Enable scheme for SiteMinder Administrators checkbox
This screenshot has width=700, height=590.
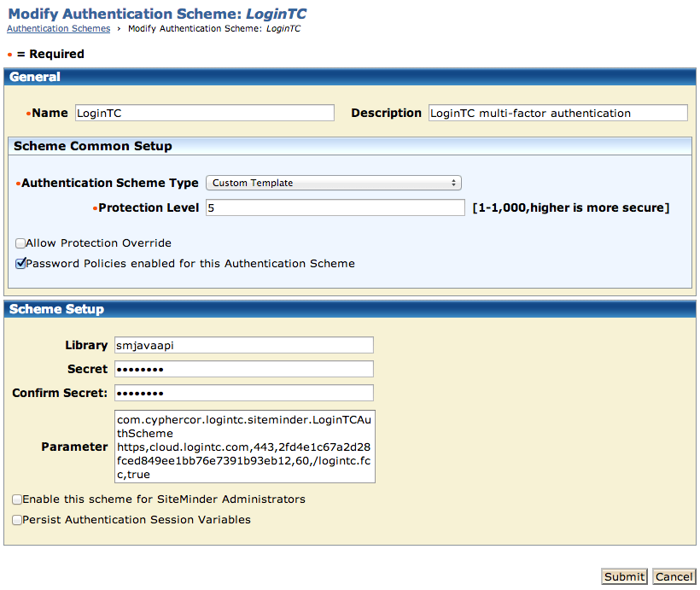point(17,499)
